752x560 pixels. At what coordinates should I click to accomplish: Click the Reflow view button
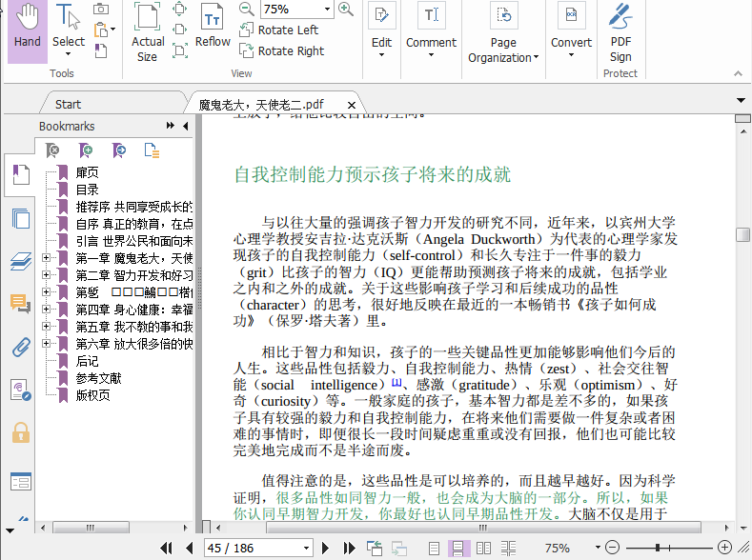click(213, 27)
